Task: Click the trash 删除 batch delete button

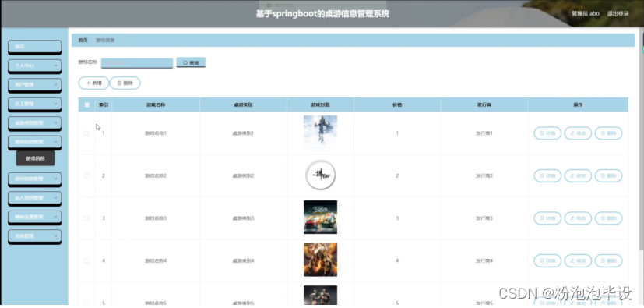Action: pyautogui.click(x=125, y=83)
